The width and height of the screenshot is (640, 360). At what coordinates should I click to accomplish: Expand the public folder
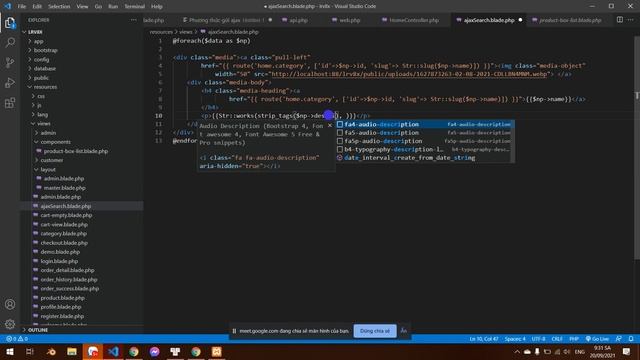click(41, 78)
